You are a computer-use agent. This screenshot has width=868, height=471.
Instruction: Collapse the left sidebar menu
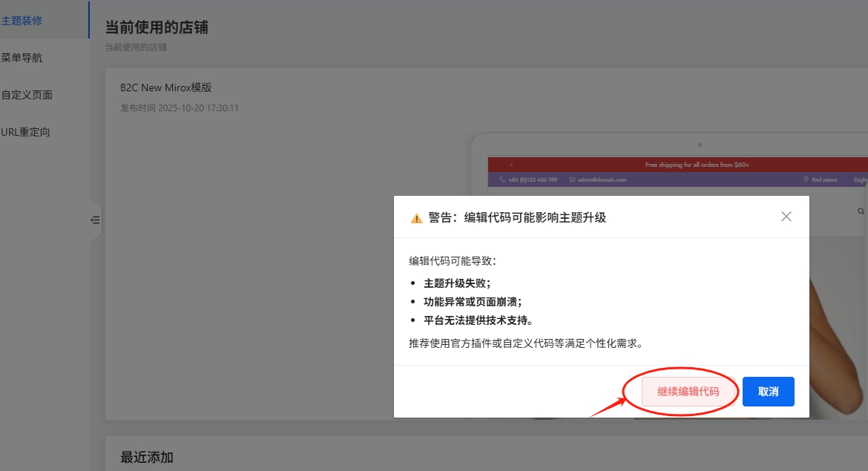click(x=95, y=220)
